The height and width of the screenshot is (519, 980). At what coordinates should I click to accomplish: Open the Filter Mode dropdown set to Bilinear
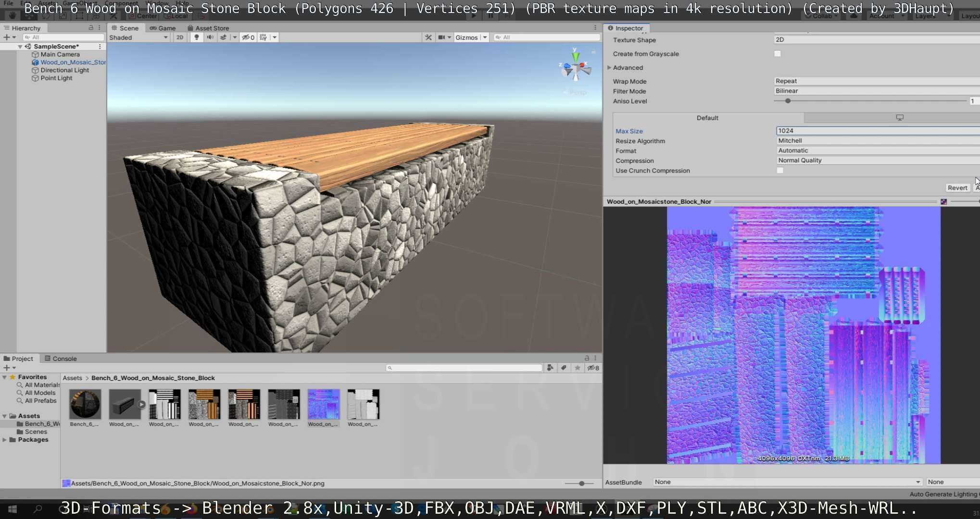point(877,91)
